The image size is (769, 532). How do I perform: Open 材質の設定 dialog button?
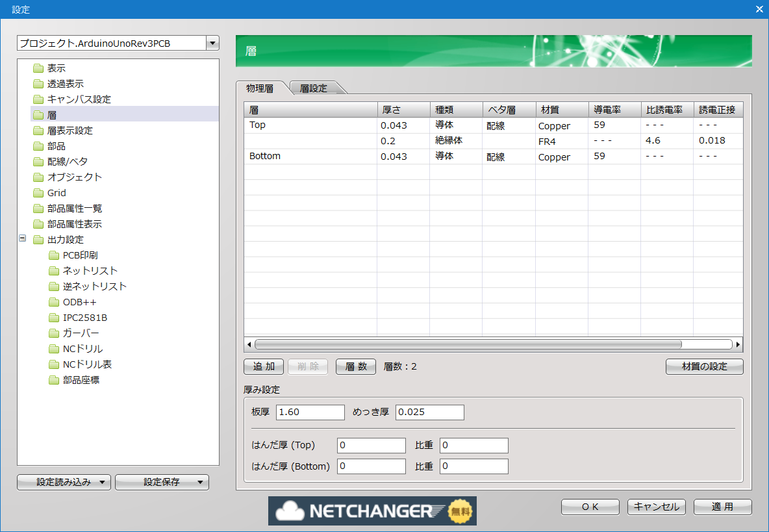(704, 366)
